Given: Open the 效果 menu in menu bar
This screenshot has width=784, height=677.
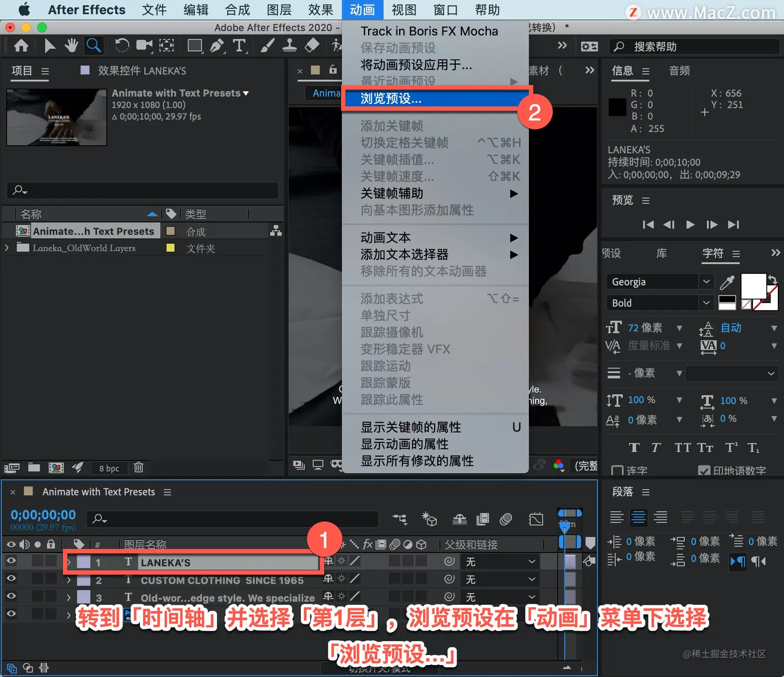Looking at the screenshot, I should point(320,10).
